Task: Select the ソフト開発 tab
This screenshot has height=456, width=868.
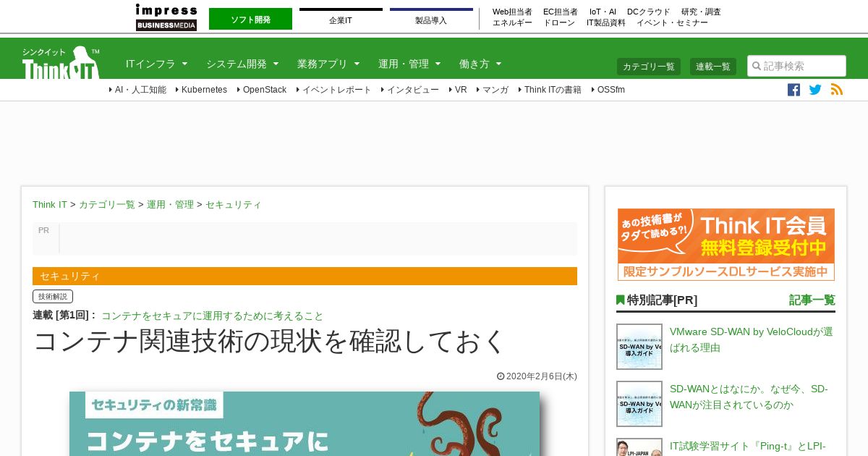Action: [x=250, y=19]
